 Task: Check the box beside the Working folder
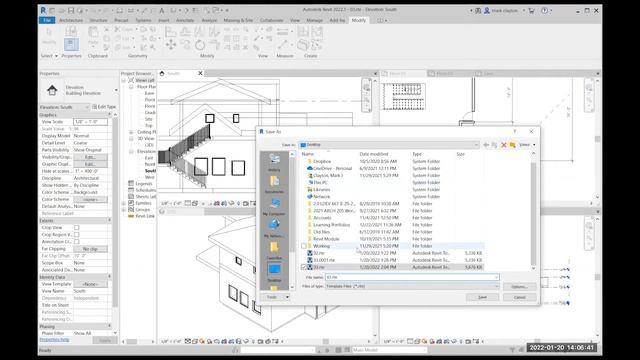coord(304,246)
